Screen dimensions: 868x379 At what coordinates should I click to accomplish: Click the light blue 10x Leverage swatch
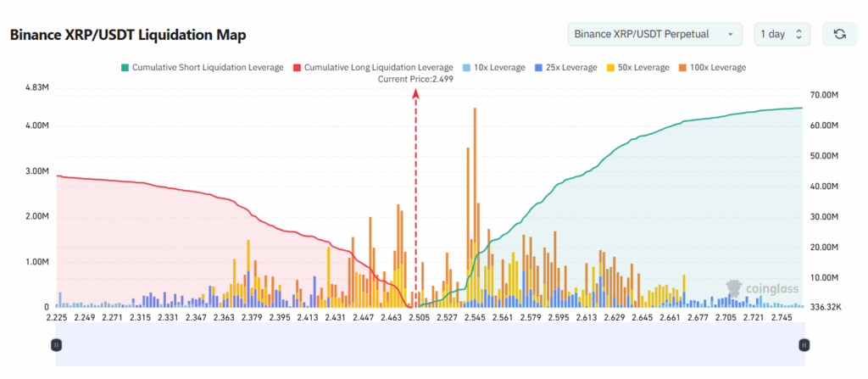[x=466, y=68]
